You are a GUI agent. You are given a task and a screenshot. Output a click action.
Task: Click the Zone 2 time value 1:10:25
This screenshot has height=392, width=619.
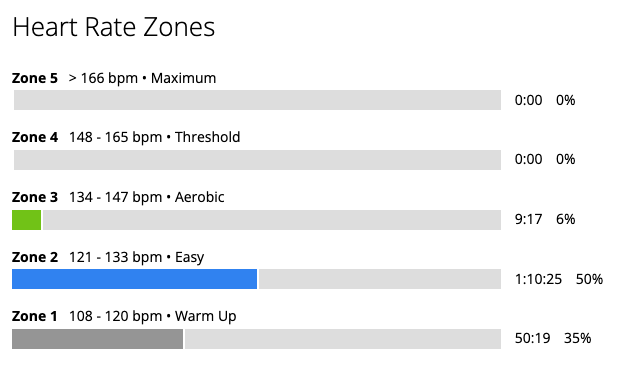(538, 279)
